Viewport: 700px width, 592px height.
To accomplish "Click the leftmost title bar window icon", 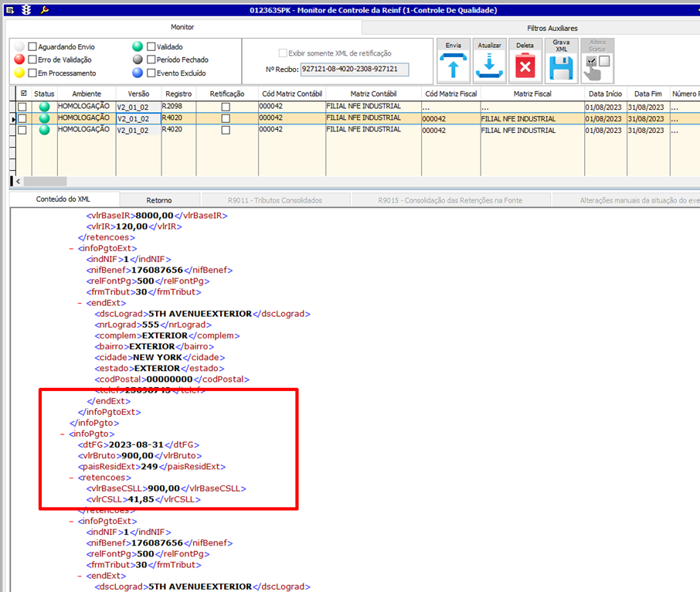I will tap(10, 10).
